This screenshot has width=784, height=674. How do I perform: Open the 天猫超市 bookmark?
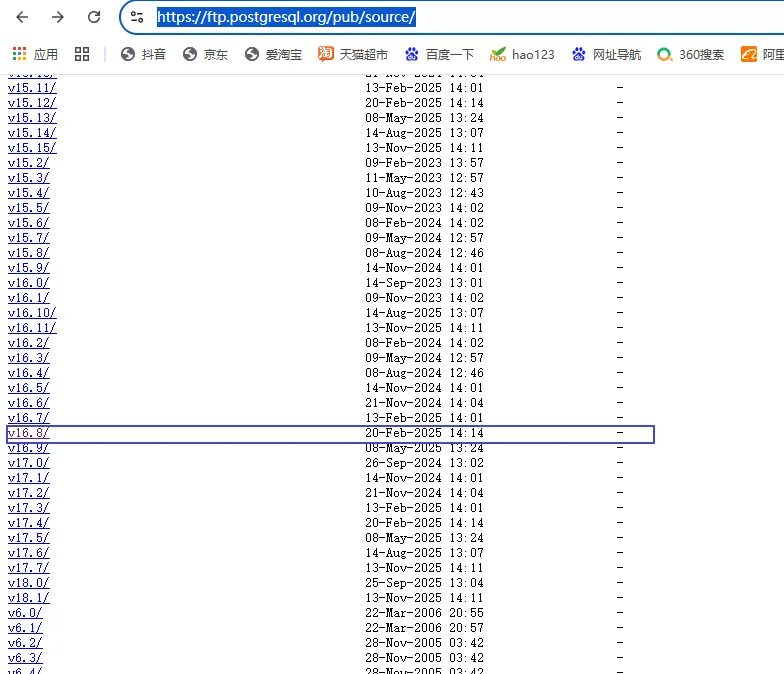352,54
